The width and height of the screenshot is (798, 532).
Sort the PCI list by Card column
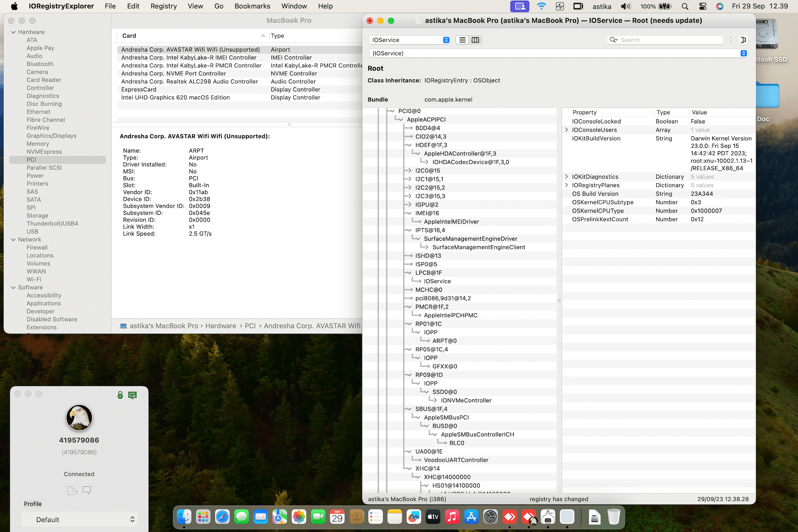click(x=192, y=36)
